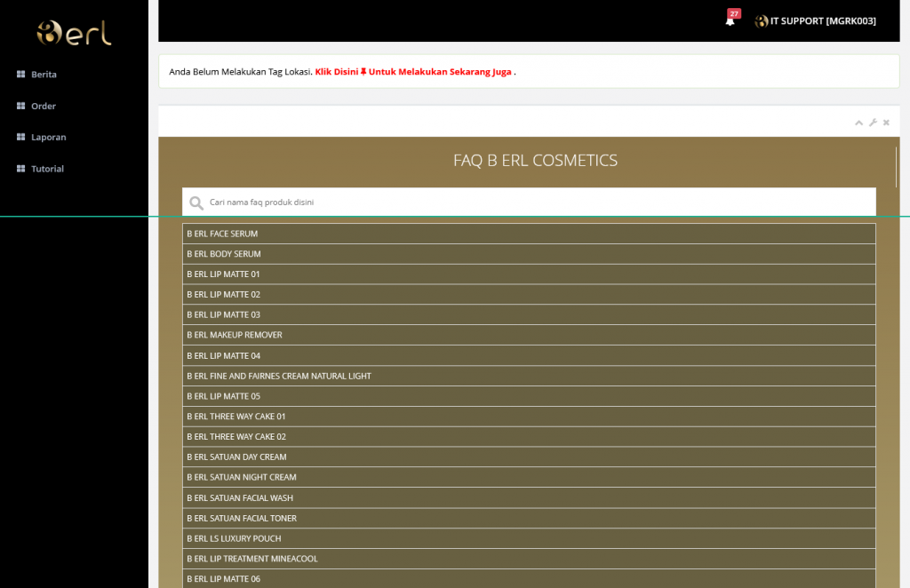Image resolution: width=910 pixels, height=588 pixels.
Task: Collapse the FAQ panel using chevron-up
Action: [x=858, y=123]
